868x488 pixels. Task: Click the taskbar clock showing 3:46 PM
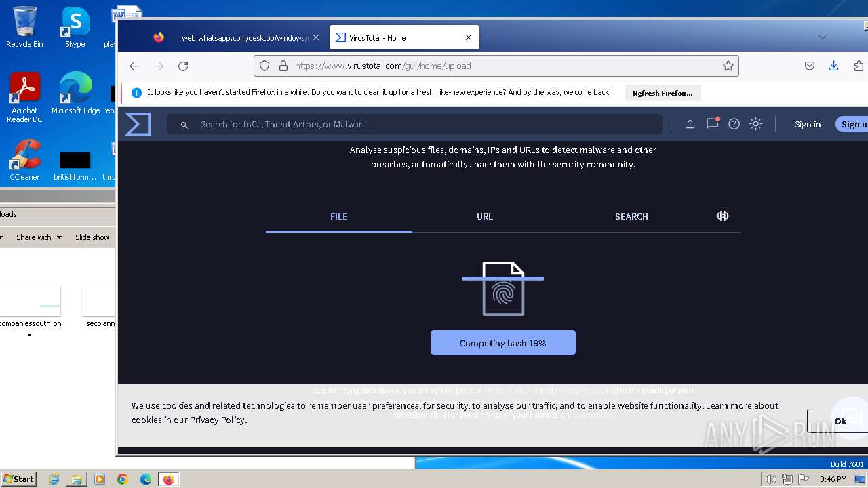[833, 479]
